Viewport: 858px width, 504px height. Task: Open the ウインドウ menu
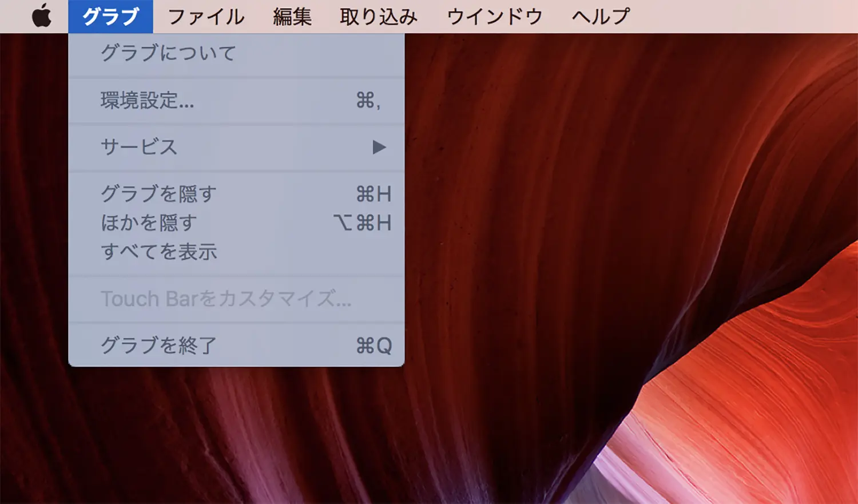(494, 16)
